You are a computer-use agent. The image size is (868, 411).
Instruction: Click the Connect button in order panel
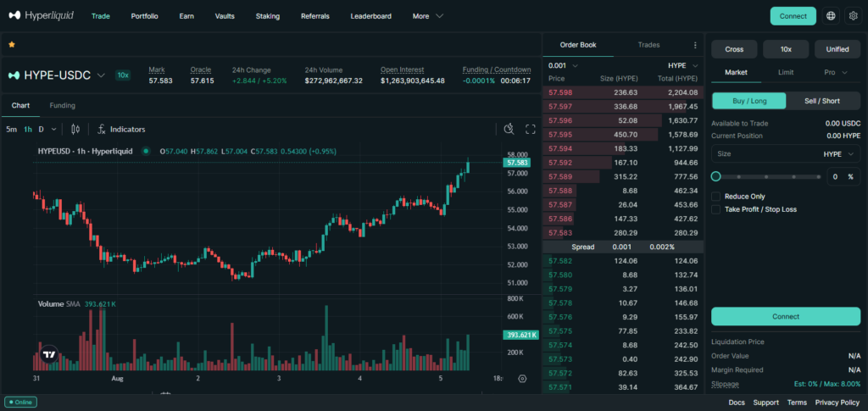click(786, 316)
